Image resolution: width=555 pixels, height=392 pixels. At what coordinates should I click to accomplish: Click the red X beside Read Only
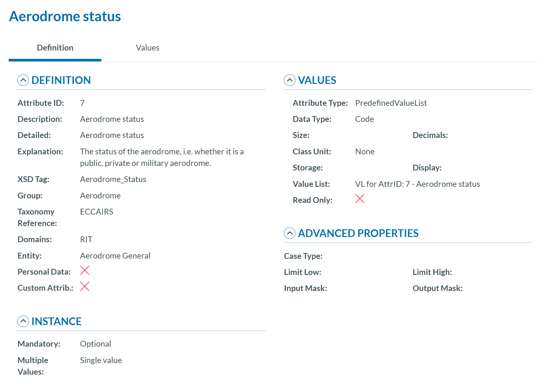coord(359,199)
